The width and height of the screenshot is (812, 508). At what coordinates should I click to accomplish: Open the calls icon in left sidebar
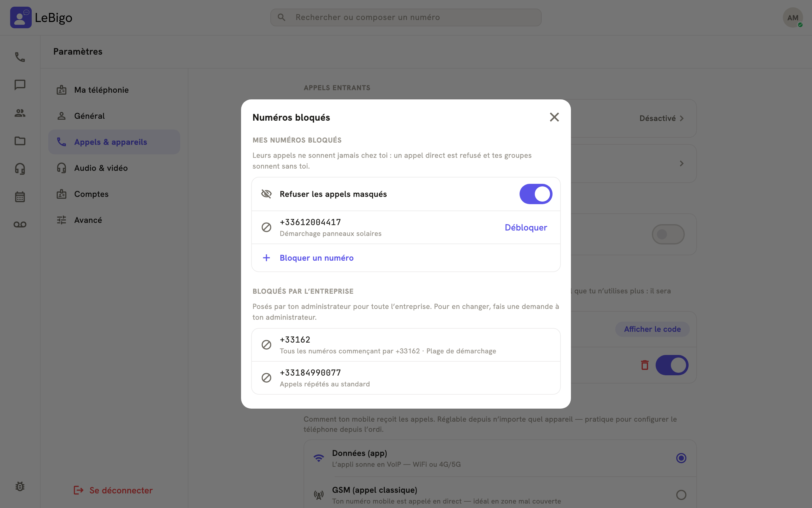click(20, 57)
